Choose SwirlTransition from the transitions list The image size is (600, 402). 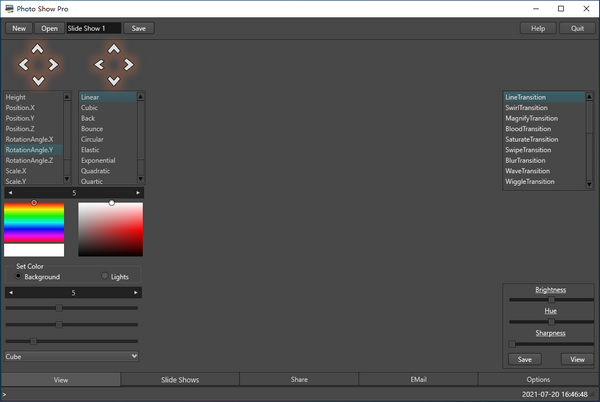click(526, 108)
